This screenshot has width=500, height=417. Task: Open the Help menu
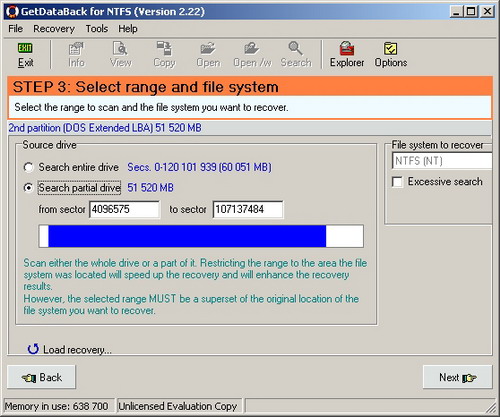coord(128,29)
